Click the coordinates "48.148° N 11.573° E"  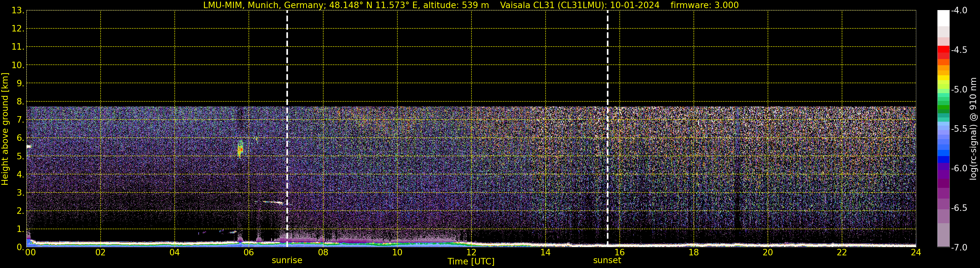tap(374, 5)
